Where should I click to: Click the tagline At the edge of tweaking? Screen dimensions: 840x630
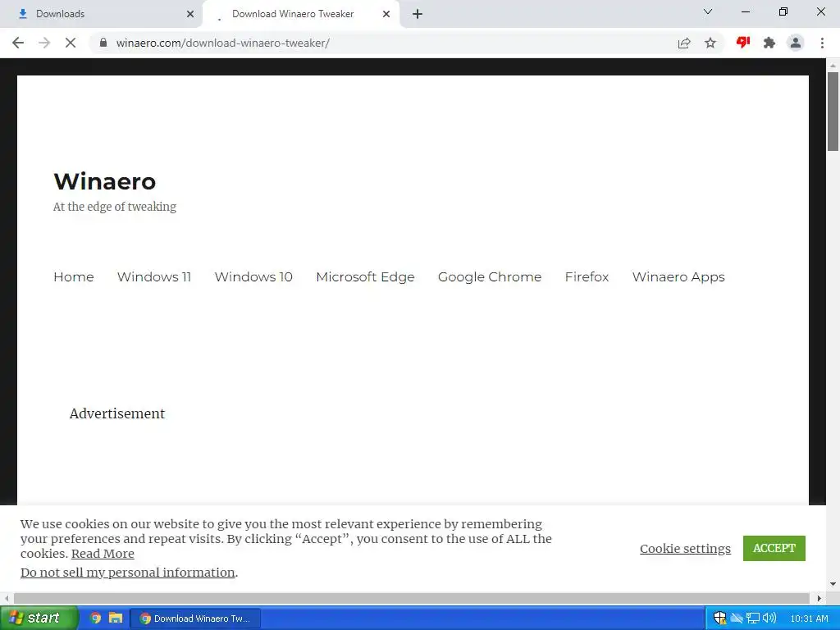(115, 207)
